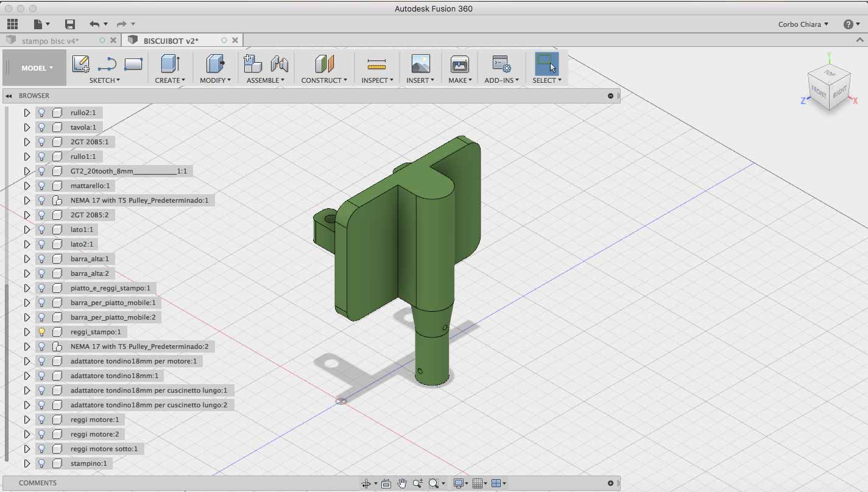
Task: Open the MODEL workspace dropdown
Action: 37,68
